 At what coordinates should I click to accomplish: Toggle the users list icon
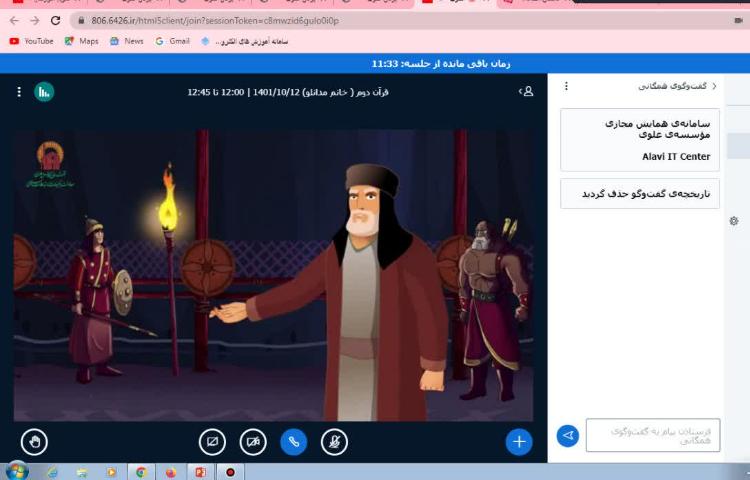526,91
